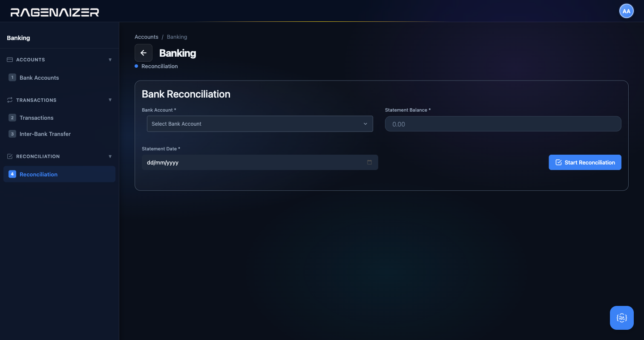
Task: Click number badge 1 beside Bank Accounts
Action: pos(12,78)
